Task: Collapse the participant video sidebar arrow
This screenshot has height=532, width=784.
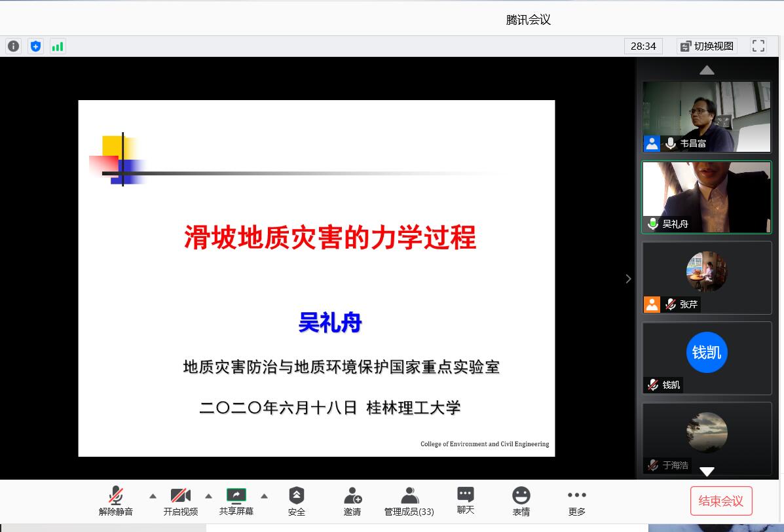Action: coord(628,279)
